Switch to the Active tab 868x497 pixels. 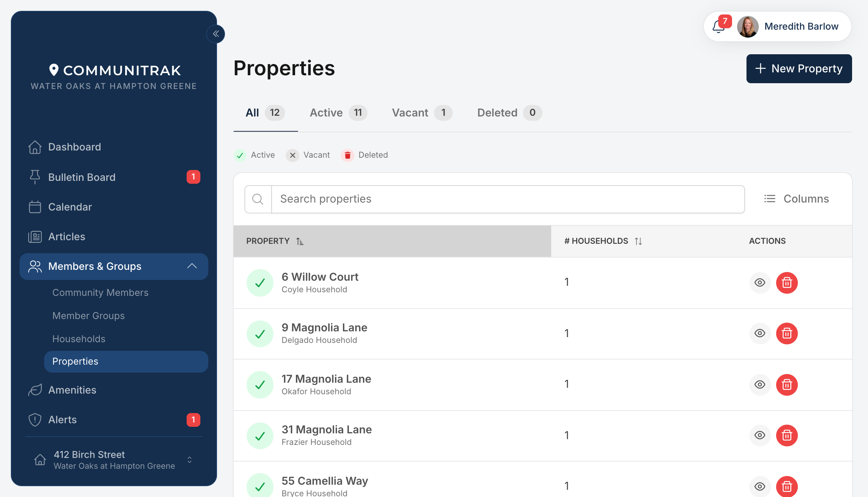[x=338, y=113]
